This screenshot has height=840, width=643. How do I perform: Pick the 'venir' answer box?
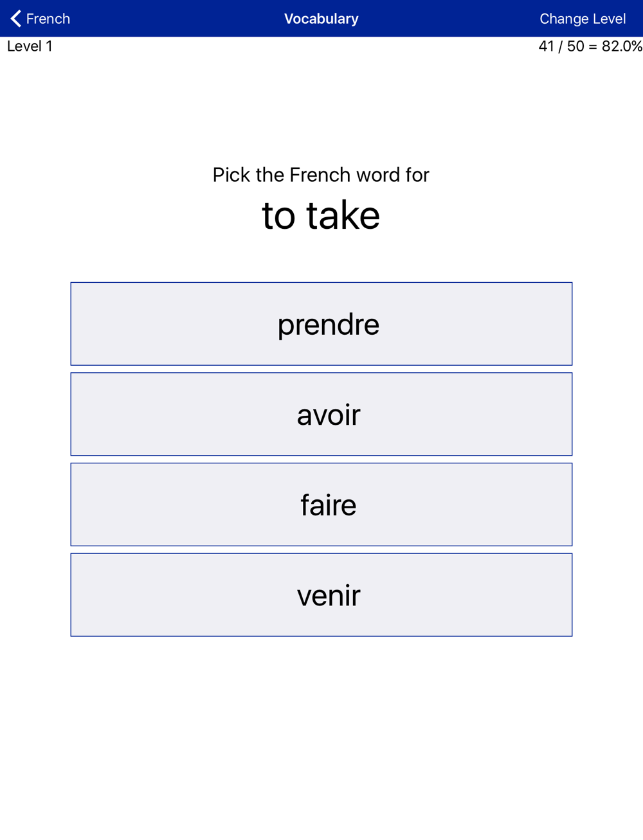[x=321, y=595]
